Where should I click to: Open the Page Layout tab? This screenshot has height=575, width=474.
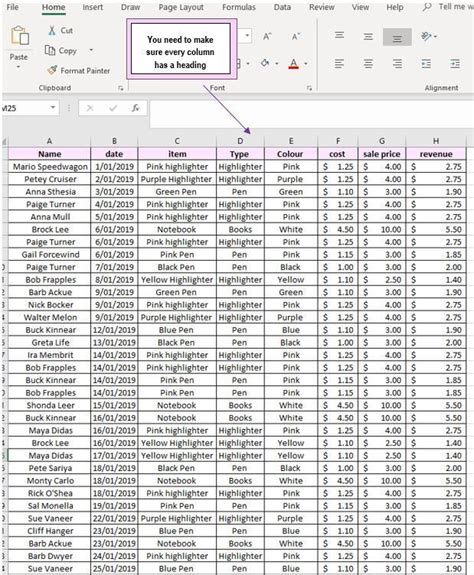coord(181,7)
